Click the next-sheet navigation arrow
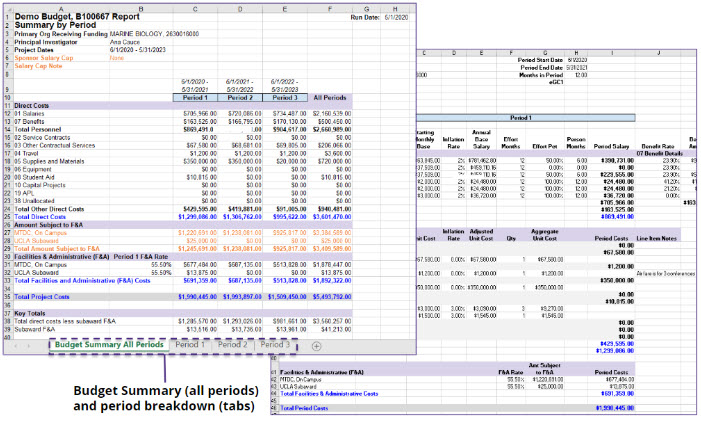Image resolution: width=701 pixels, height=421 pixels. (29, 346)
